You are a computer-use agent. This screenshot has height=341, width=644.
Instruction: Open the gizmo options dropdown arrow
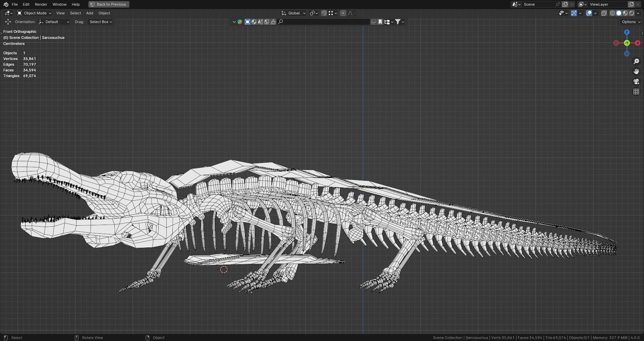coord(580,13)
